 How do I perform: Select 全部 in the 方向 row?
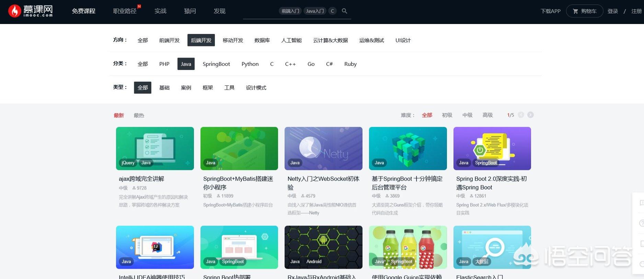click(x=142, y=40)
